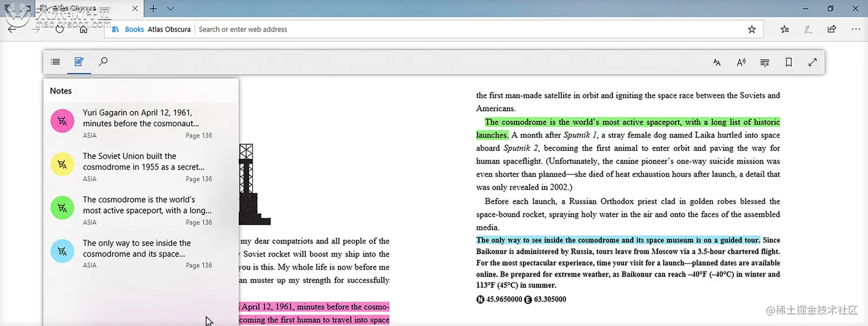Screen dimensions: 868x326
Task: Open a new tab
Action: coord(153,9)
